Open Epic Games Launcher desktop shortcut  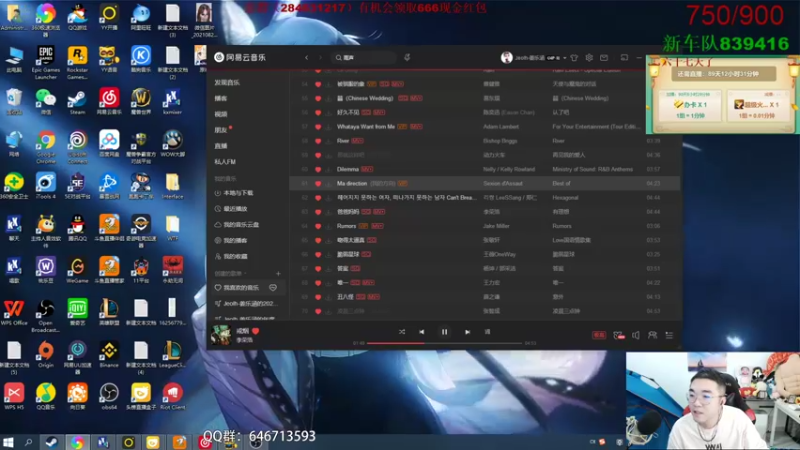pos(45,63)
